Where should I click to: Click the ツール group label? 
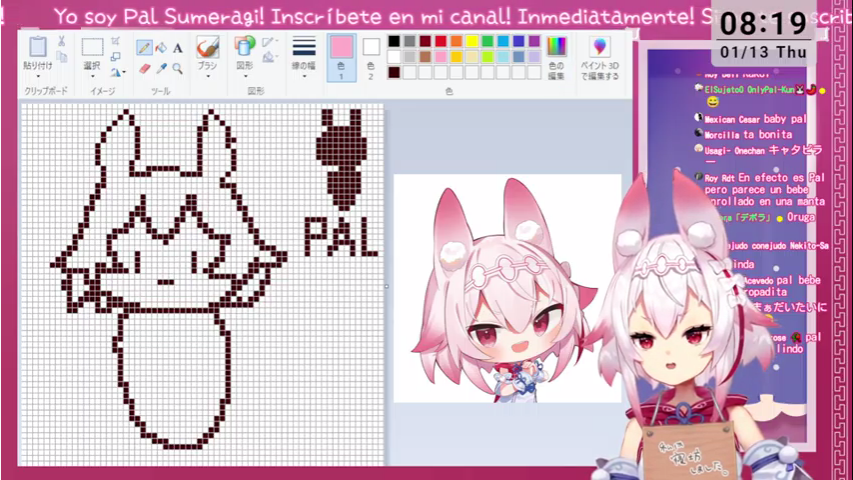coord(160,91)
